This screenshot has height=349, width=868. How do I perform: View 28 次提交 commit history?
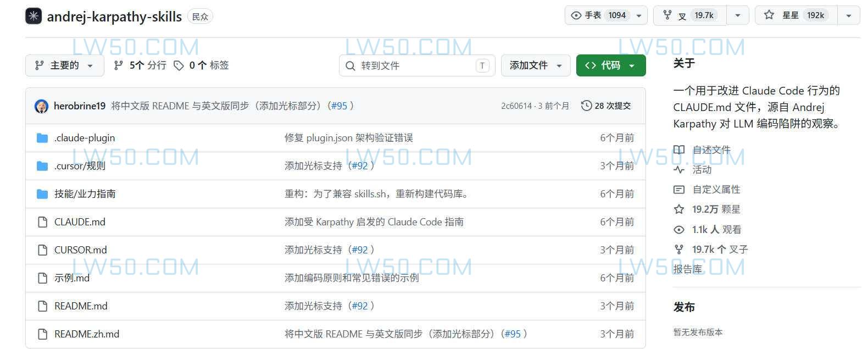click(606, 106)
